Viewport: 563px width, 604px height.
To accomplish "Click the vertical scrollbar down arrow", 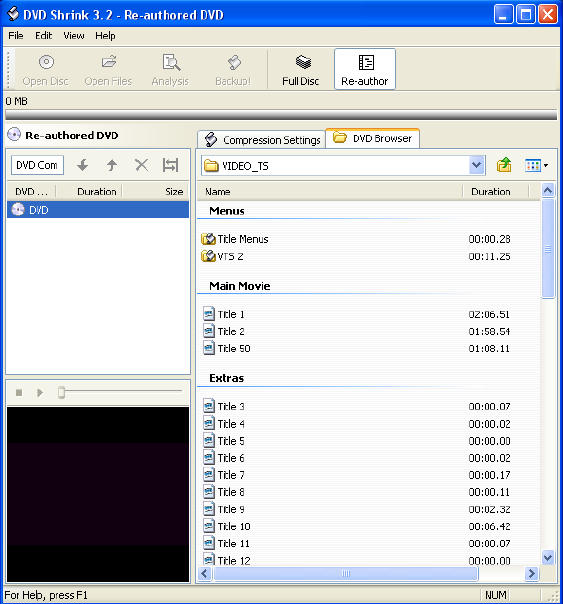I will (548, 557).
